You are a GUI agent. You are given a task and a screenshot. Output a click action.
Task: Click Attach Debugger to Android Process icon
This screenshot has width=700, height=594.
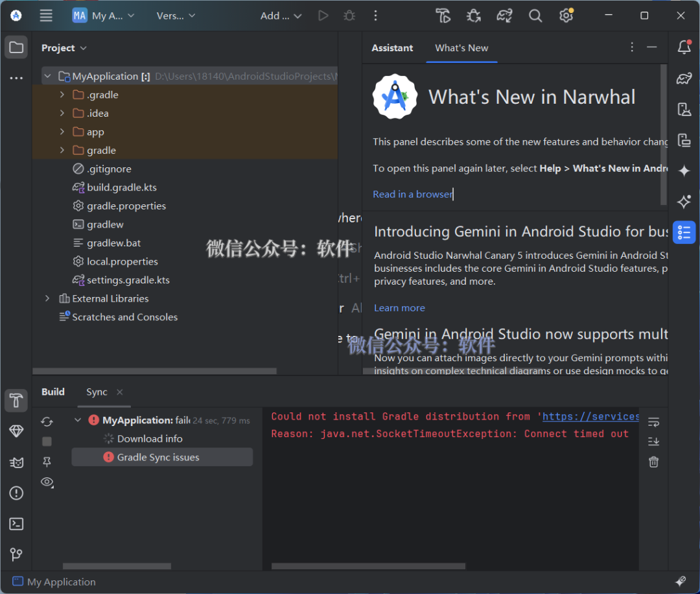click(474, 16)
